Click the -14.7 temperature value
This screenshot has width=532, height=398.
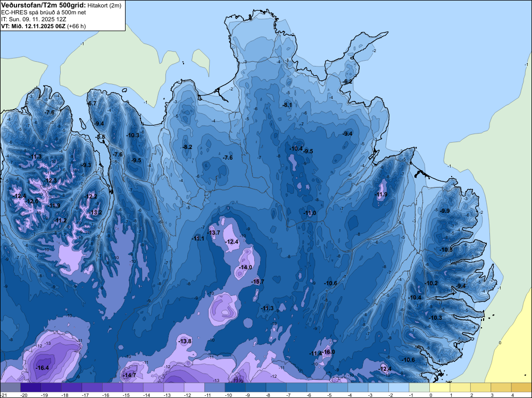130,375
